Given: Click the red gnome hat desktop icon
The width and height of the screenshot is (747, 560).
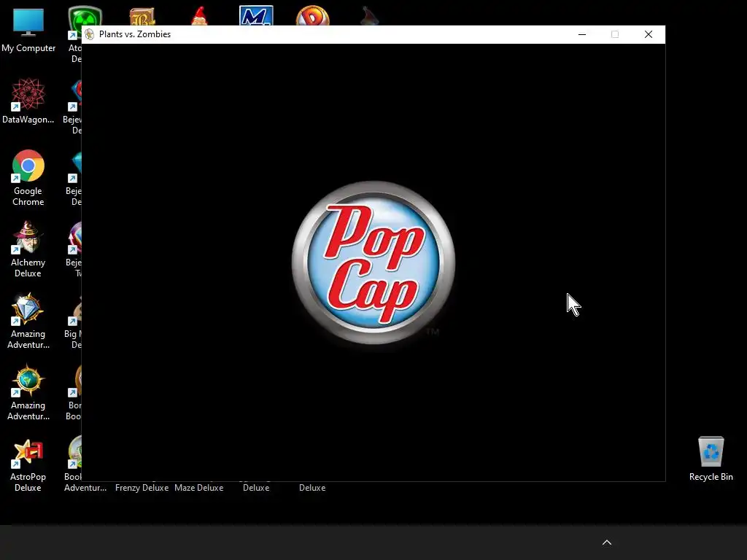Looking at the screenshot, I should [x=200, y=16].
